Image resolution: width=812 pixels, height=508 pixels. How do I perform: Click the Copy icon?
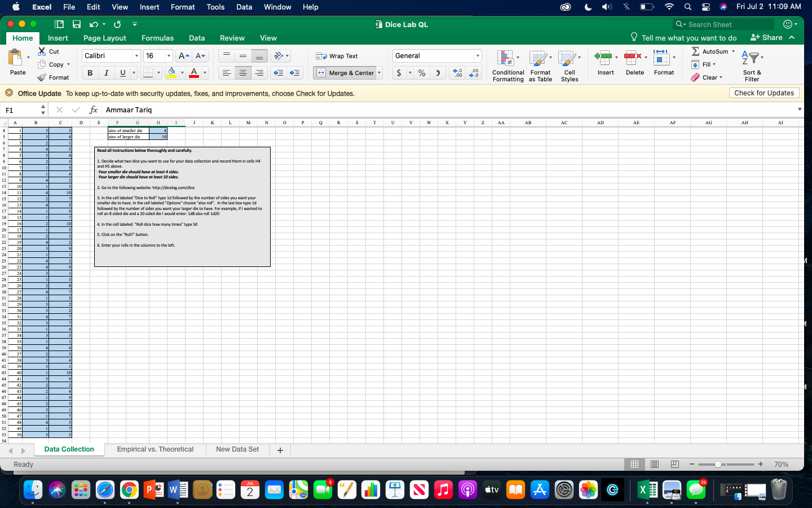coord(42,64)
